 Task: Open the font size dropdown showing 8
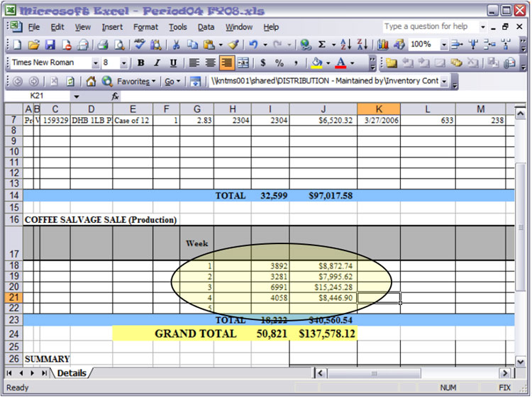coord(123,63)
